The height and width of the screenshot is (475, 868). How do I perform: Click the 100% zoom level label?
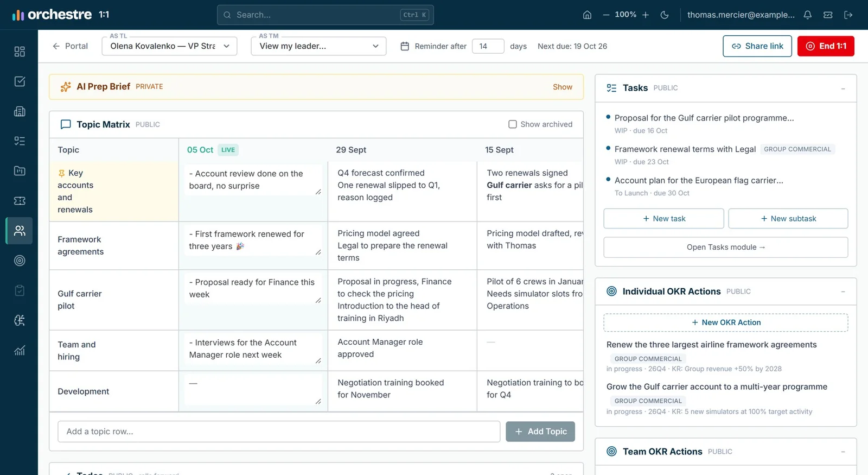[x=626, y=15]
